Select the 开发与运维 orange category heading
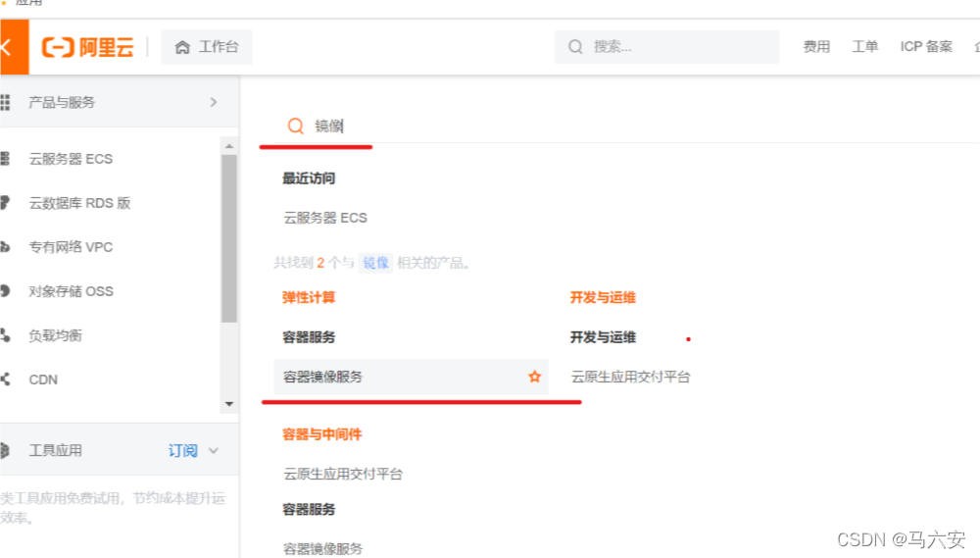The width and height of the screenshot is (980, 558). (x=603, y=298)
